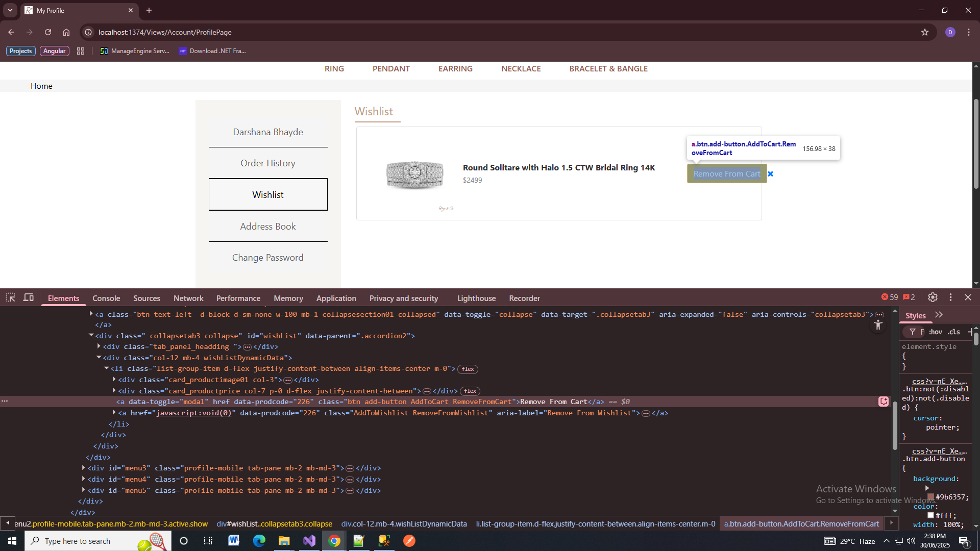Image resolution: width=980 pixels, height=551 pixels.
Task: Toggle the .cls class editor
Action: click(x=954, y=332)
